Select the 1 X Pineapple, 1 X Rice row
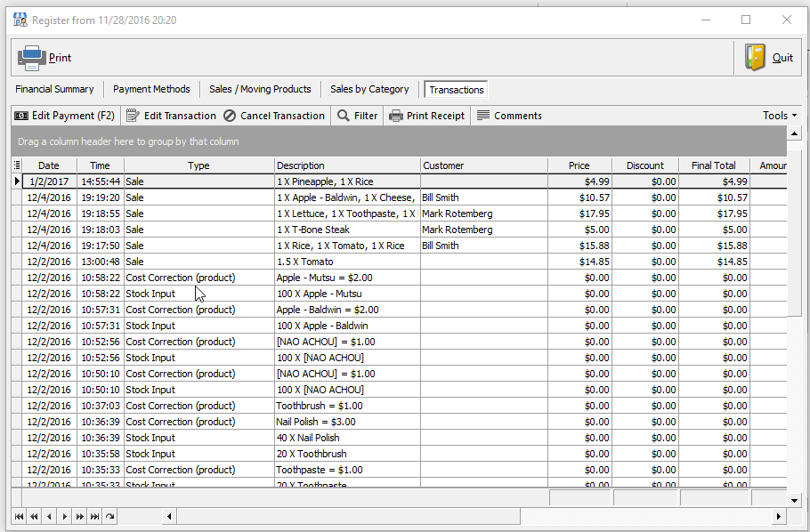The height and width of the screenshot is (532, 810). click(x=399, y=181)
